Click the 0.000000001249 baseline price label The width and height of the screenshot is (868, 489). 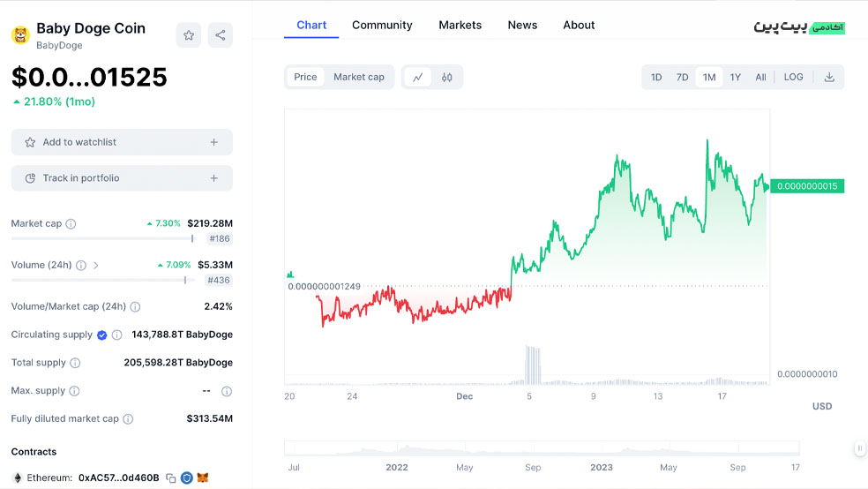coord(324,287)
